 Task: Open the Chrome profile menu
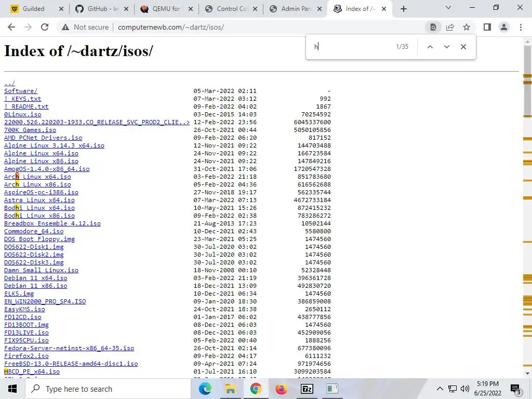[504, 27]
